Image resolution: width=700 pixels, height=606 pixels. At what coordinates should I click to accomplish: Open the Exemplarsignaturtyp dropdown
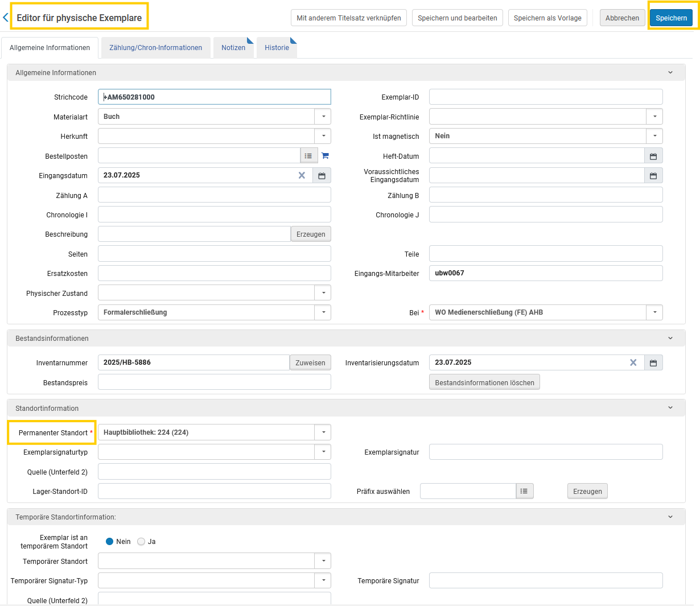(323, 452)
